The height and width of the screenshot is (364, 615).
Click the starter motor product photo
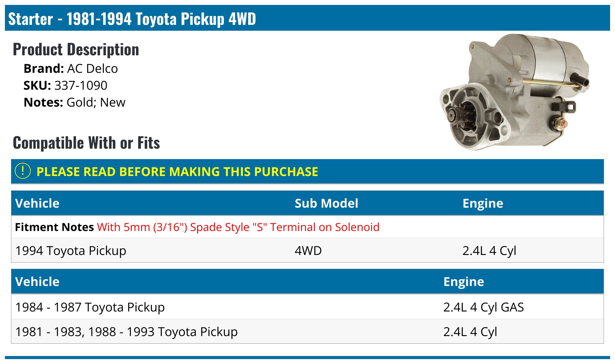515,92
